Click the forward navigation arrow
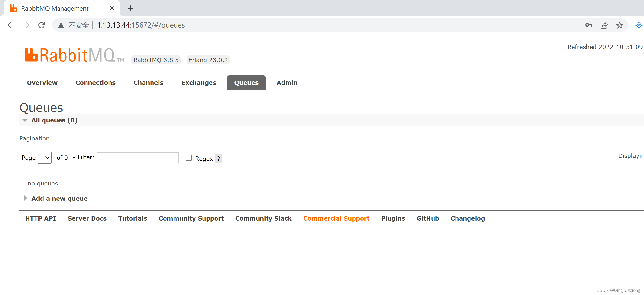Screen dimensions: 644x295 point(26,25)
